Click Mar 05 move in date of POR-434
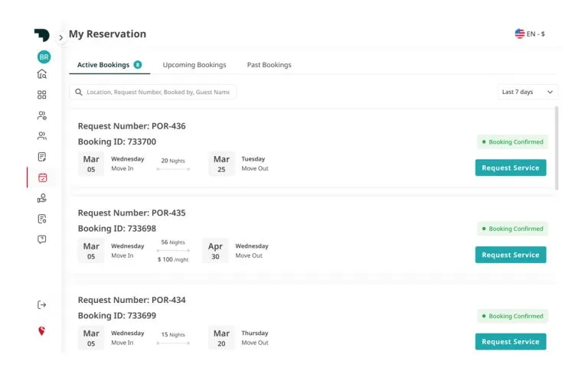Screen dimensions: 588x374 point(91,338)
